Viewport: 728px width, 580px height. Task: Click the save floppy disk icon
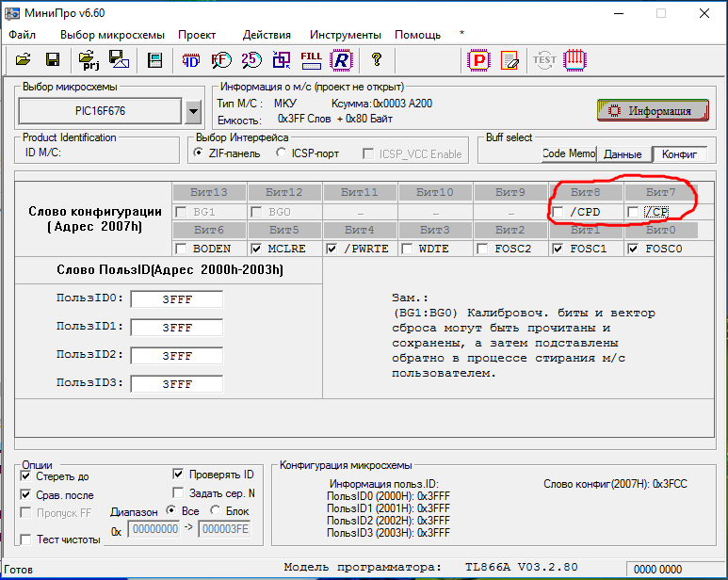pos(53,60)
